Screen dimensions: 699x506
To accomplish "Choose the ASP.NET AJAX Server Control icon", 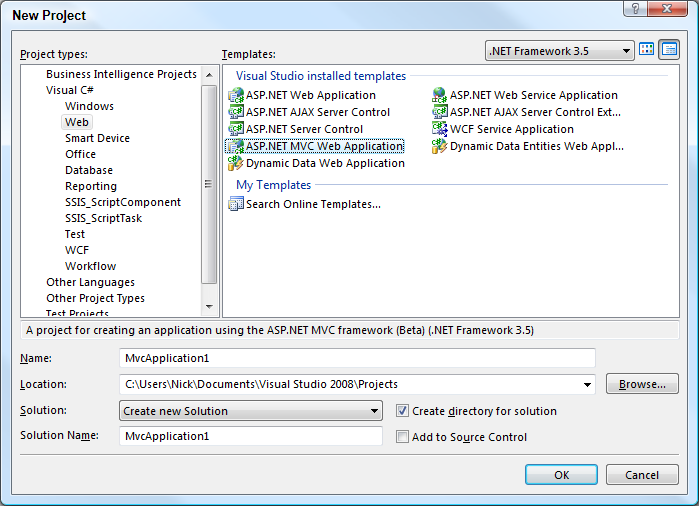I will [236, 113].
